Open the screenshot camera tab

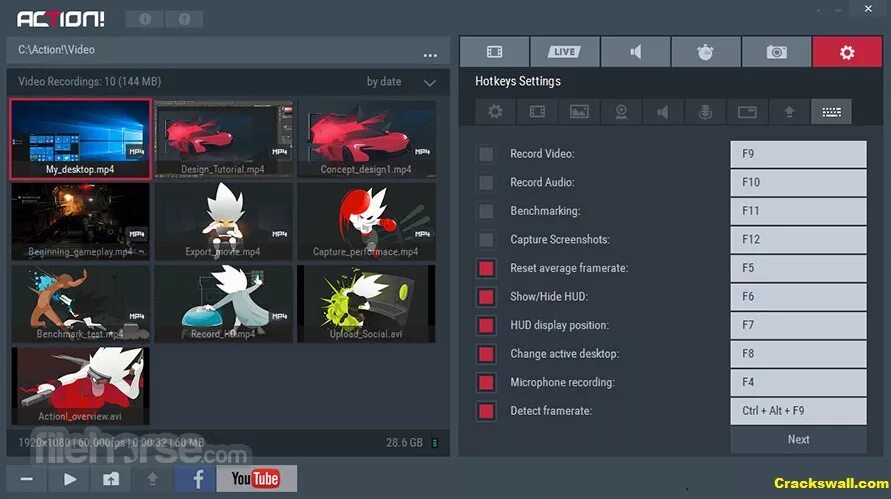pyautogui.click(x=776, y=52)
